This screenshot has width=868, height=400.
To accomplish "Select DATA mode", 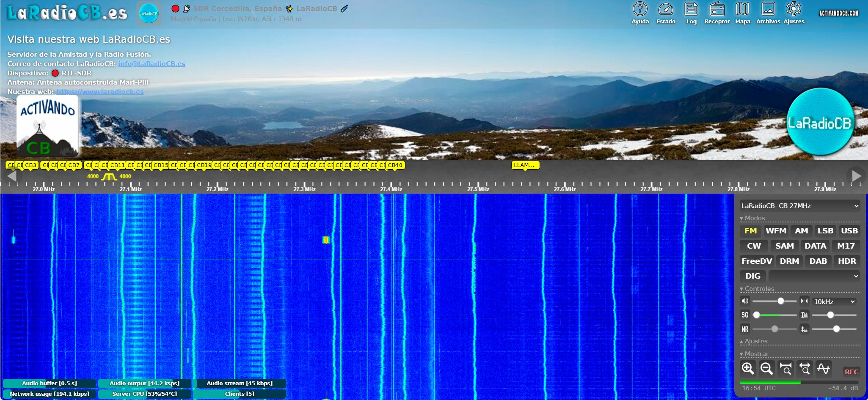I will [815, 246].
